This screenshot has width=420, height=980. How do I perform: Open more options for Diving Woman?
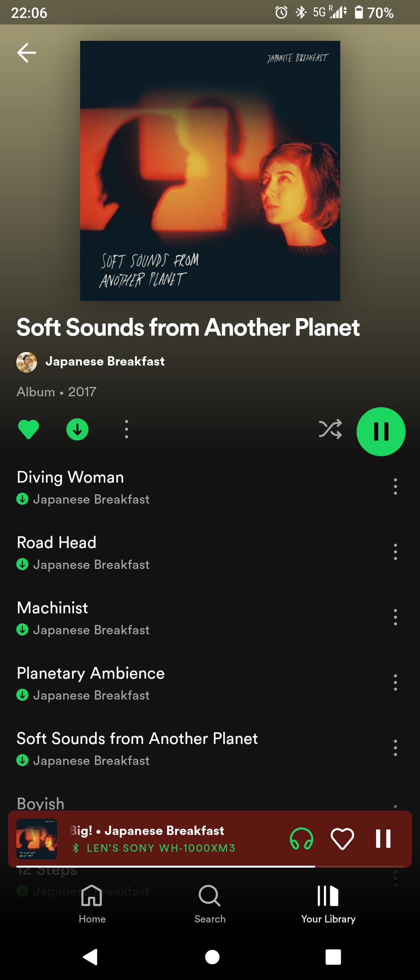point(395,486)
